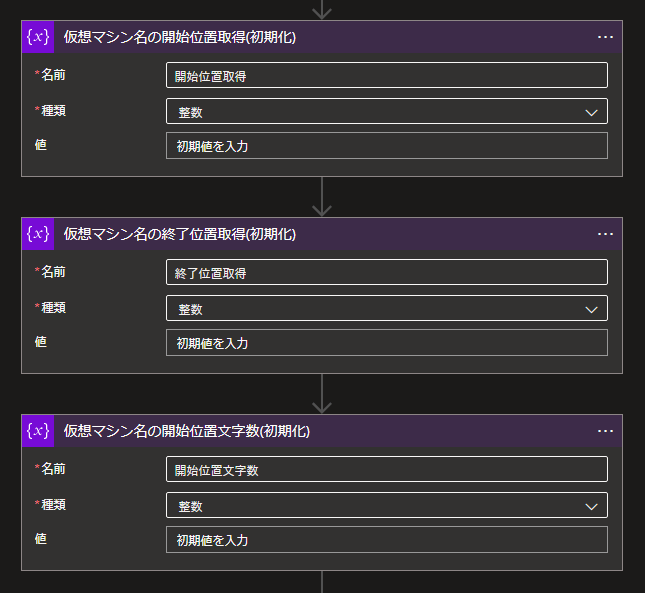
Task: Open ellipsis menu on 仮想マシン名の開始位置取得(初期化) card
Action: (x=605, y=37)
